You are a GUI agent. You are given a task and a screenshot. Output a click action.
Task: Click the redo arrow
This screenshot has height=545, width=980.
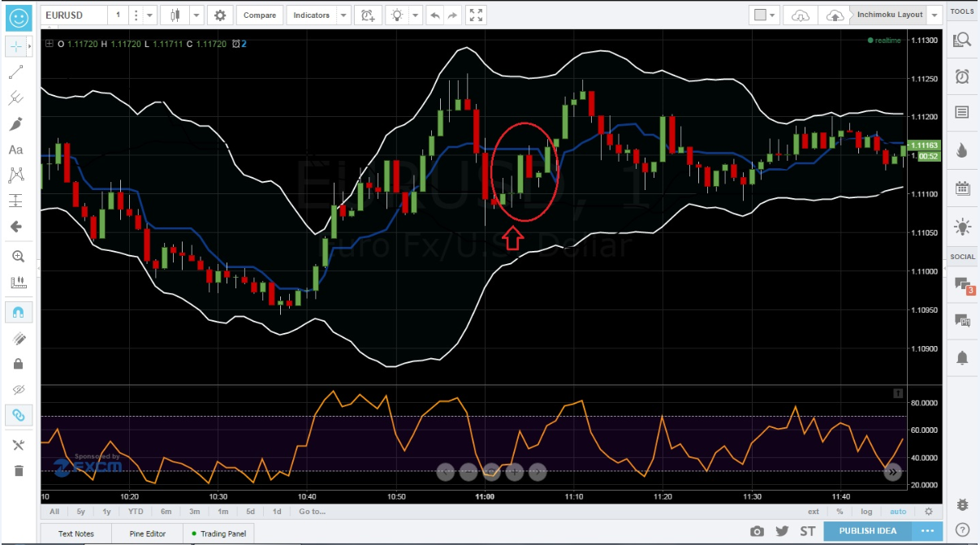click(x=453, y=15)
